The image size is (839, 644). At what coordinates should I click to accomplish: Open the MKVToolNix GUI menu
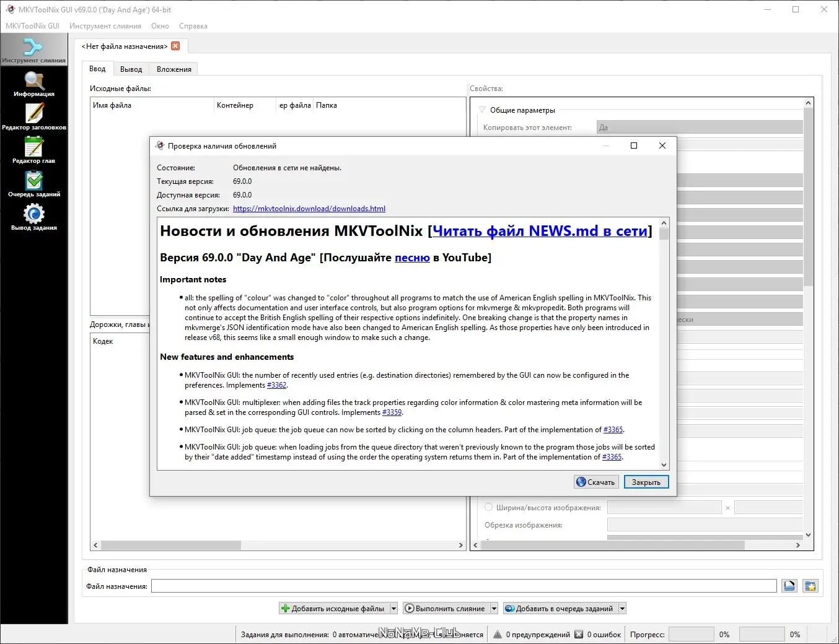pos(33,26)
